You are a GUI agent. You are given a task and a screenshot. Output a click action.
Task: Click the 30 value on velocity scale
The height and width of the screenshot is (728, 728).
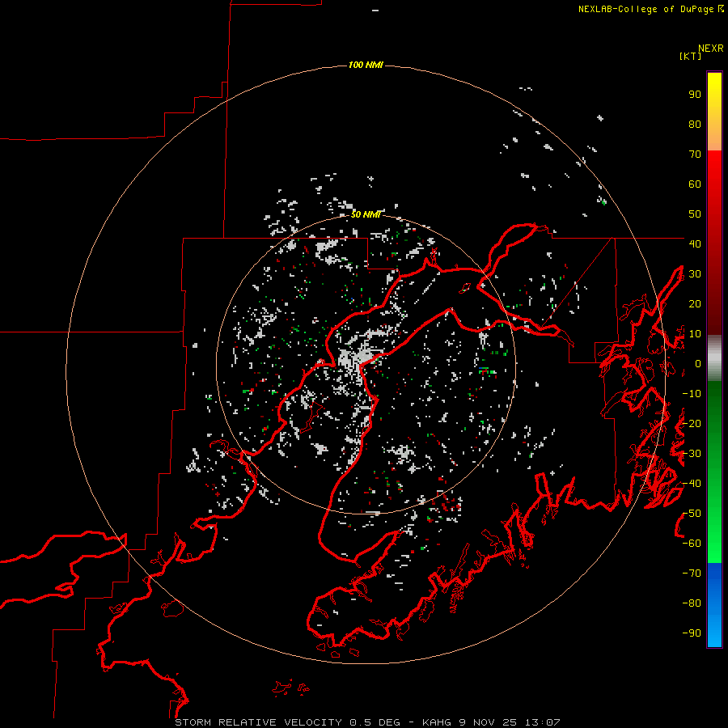[x=695, y=274]
